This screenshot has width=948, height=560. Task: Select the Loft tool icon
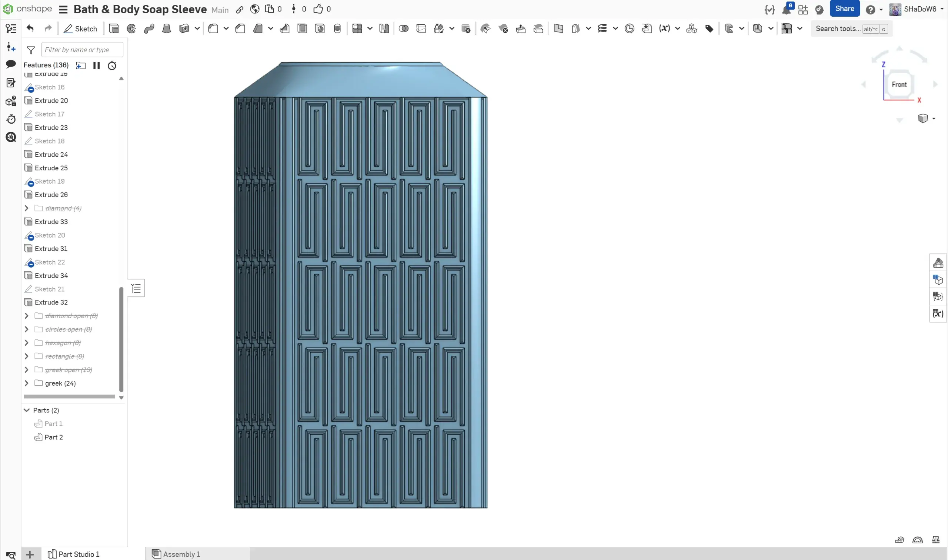[167, 28]
